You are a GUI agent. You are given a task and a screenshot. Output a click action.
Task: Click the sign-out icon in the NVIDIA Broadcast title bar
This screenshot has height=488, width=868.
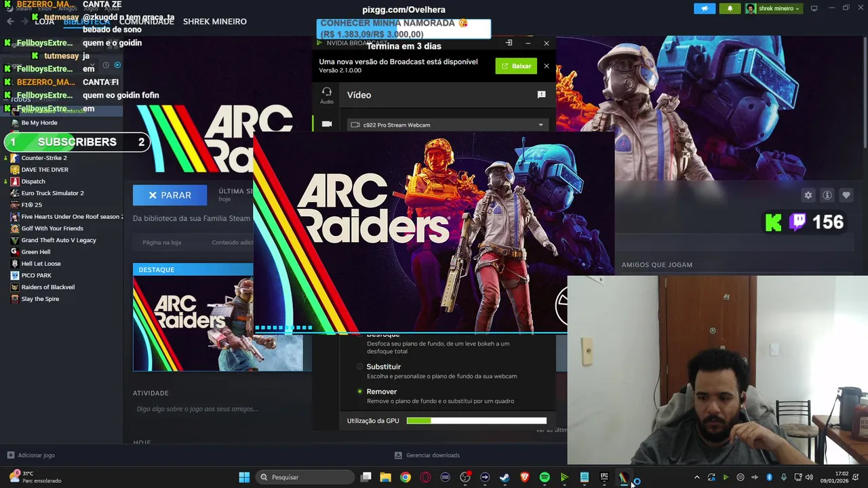tap(509, 43)
